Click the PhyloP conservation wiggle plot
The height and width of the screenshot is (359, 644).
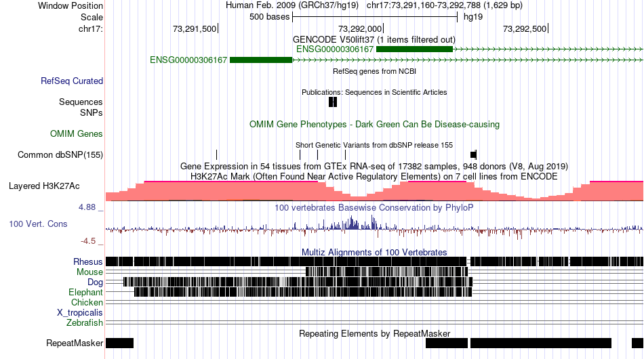[374, 228]
